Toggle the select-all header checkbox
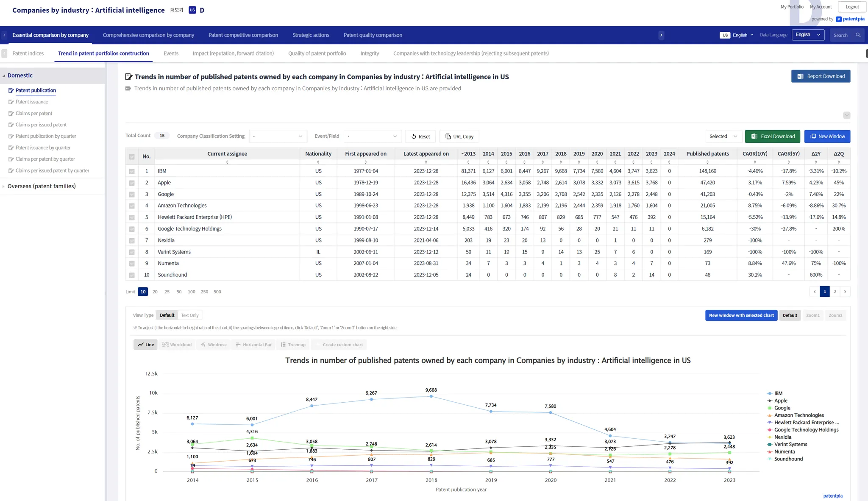Viewport: 868px width, 501px height. pyautogui.click(x=132, y=157)
